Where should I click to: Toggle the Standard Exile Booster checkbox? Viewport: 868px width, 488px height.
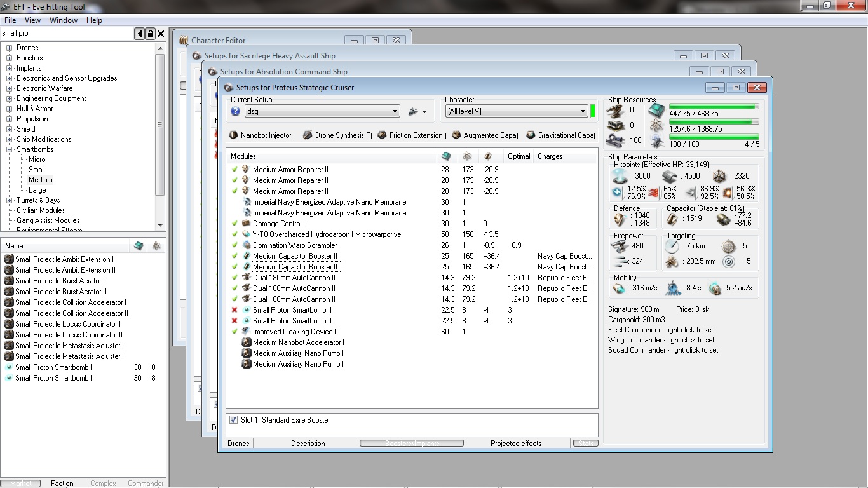(x=233, y=420)
